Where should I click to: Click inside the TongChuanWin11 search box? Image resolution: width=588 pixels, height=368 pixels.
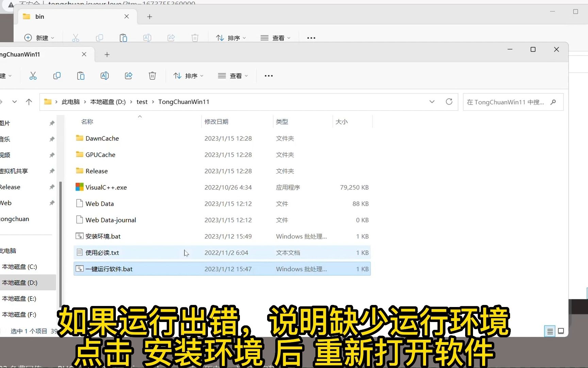tap(507, 102)
